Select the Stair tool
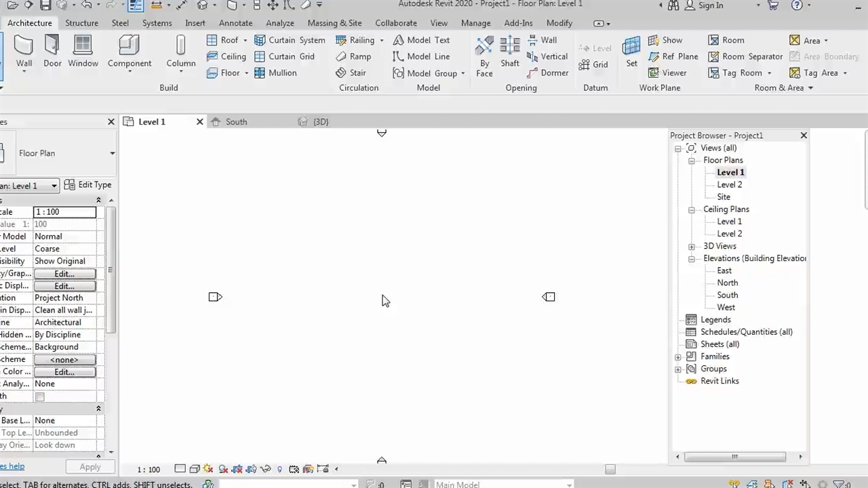This screenshot has height=488, width=868. click(x=351, y=73)
